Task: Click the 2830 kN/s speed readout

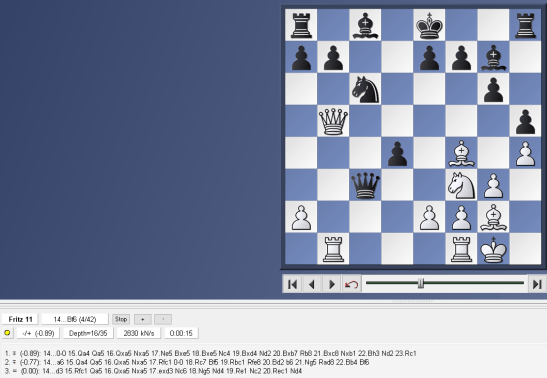Action: 138,333
